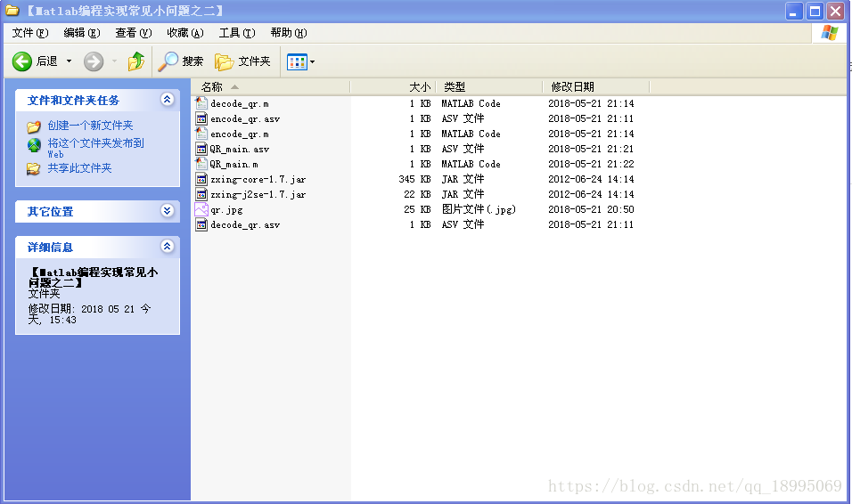Expand the 其它位置 panel
Viewport: 852px width, 504px height.
(x=167, y=211)
